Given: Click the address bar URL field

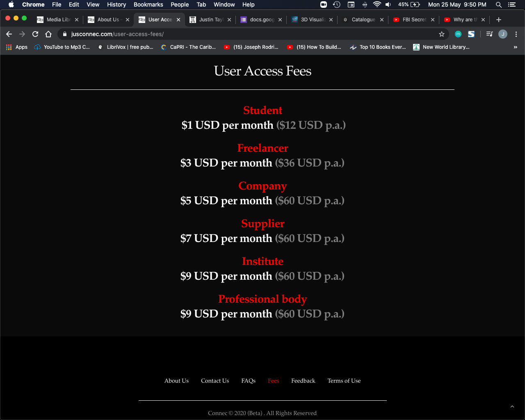Looking at the screenshot, I should tap(250, 34).
